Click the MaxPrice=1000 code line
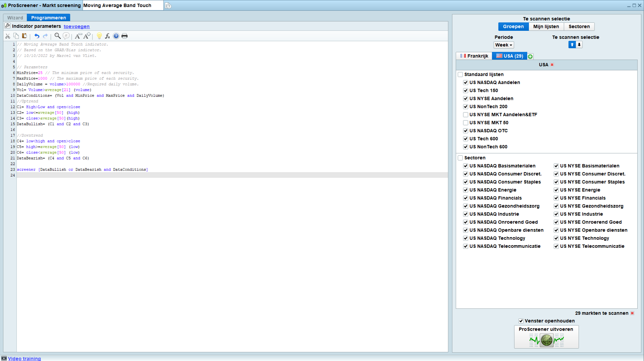 (78, 78)
